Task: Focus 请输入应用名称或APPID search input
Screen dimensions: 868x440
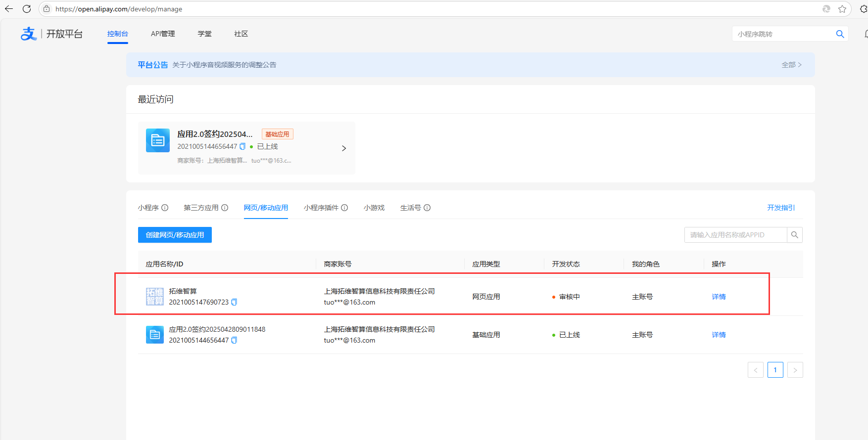Action: (736, 235)
